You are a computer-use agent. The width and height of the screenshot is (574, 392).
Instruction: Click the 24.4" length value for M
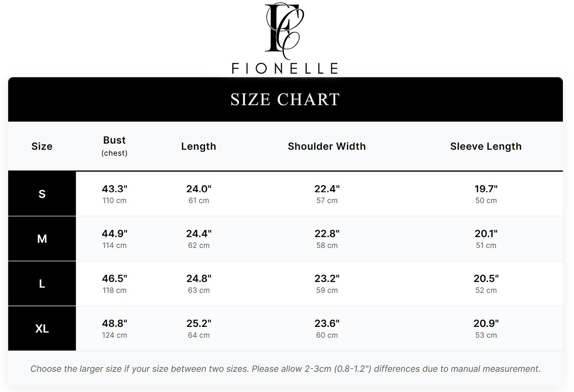(199, 234)
